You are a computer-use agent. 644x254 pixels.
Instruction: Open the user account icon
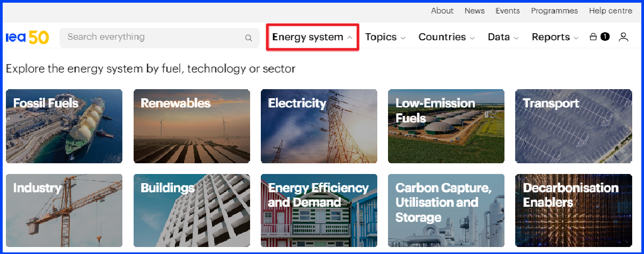[623, 37]
